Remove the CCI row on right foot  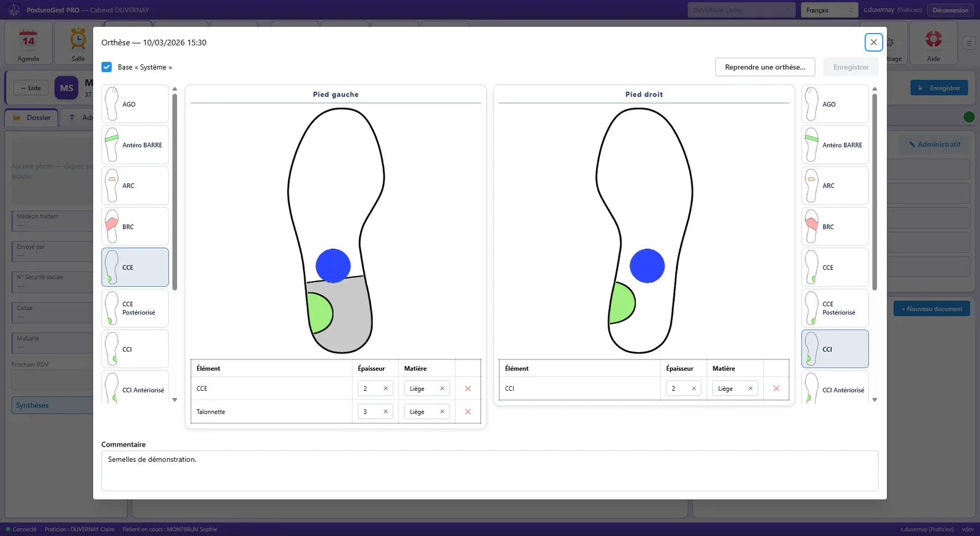pyautogui.click(x=776, y=388)
